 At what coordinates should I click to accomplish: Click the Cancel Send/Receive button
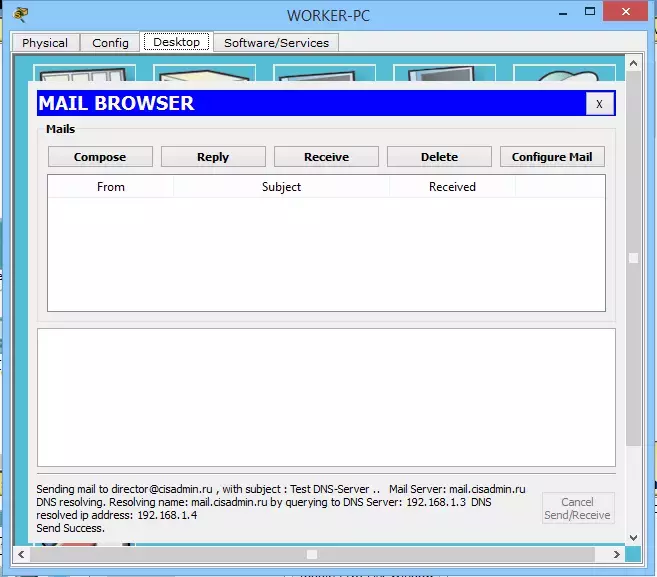(x=577, y=508)
